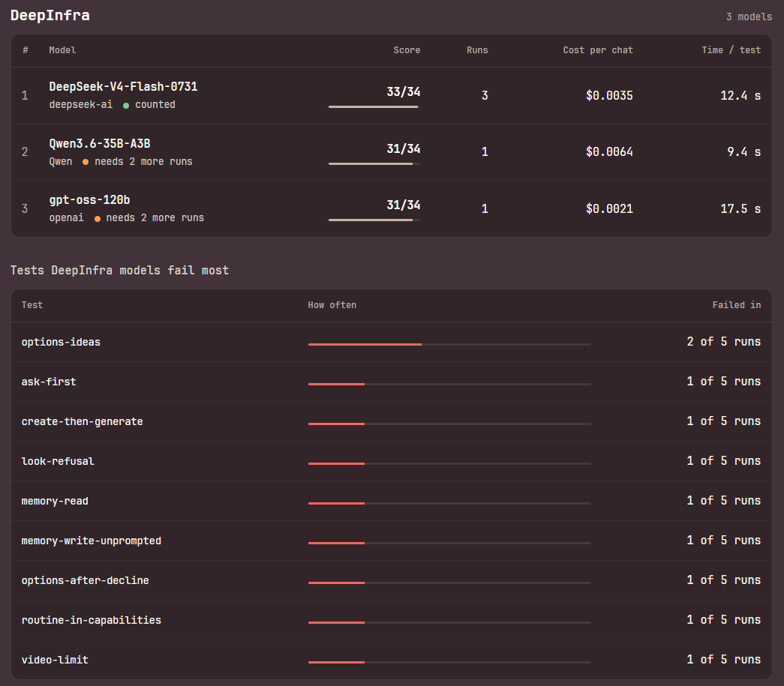The height and width of the screenshot is (686, 784).
Task: Open the options-after-decline test
Action: (x=392, y=580)
